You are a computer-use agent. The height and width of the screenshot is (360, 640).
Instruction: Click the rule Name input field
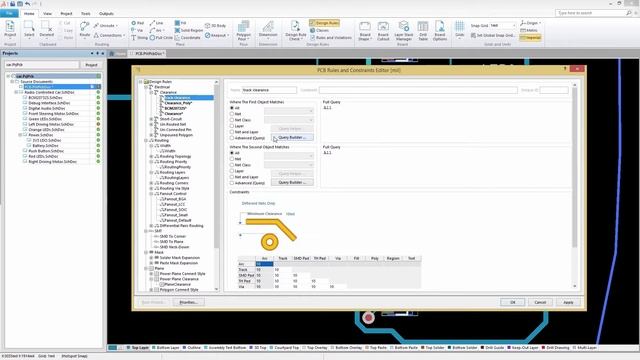[x=269, y=90]
